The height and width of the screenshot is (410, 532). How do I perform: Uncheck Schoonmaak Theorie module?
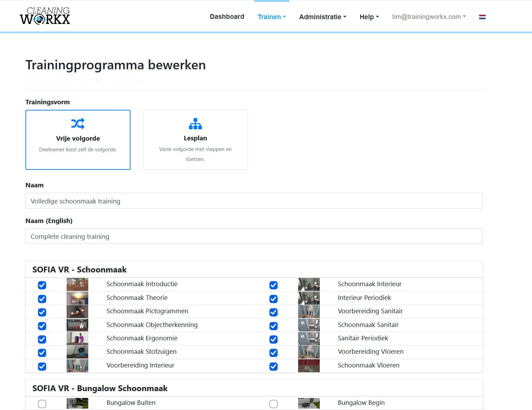42,299
